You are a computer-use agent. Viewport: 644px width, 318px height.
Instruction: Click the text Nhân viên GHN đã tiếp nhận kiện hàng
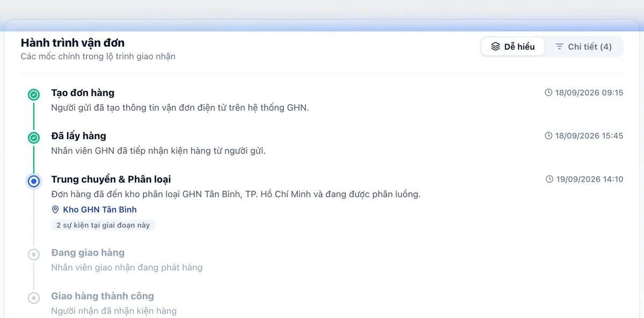(158, 151)
